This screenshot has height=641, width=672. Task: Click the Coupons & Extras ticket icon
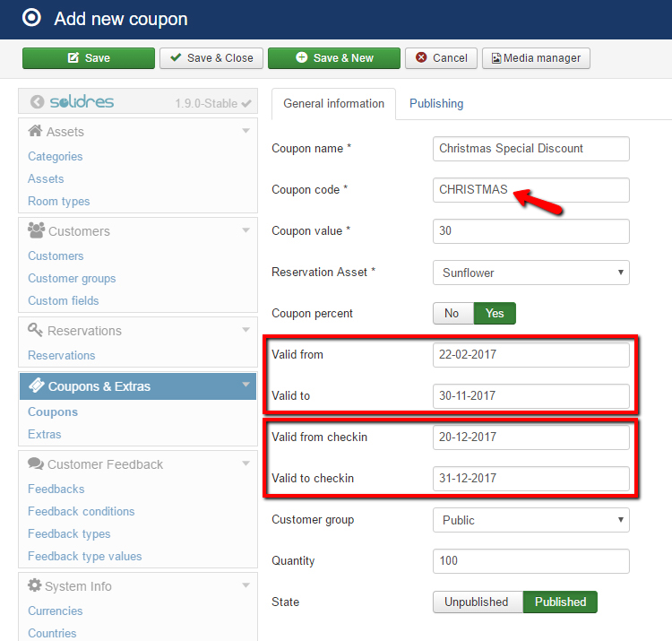coord(37,385)
